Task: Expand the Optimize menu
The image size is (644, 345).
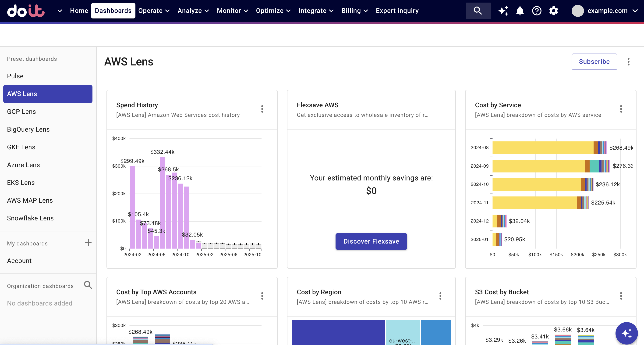Action: [x=273, y=11]
